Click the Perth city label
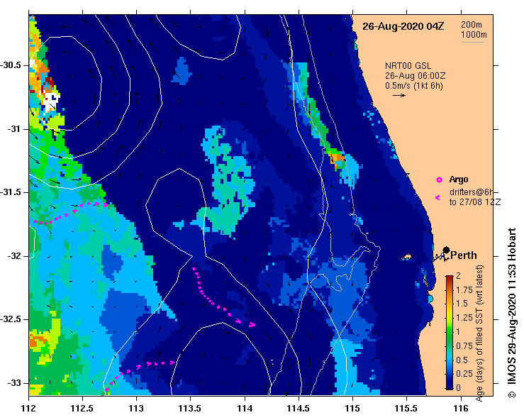Screen dimensions: 524x420 pyautogui.click(x=464, y=255)
